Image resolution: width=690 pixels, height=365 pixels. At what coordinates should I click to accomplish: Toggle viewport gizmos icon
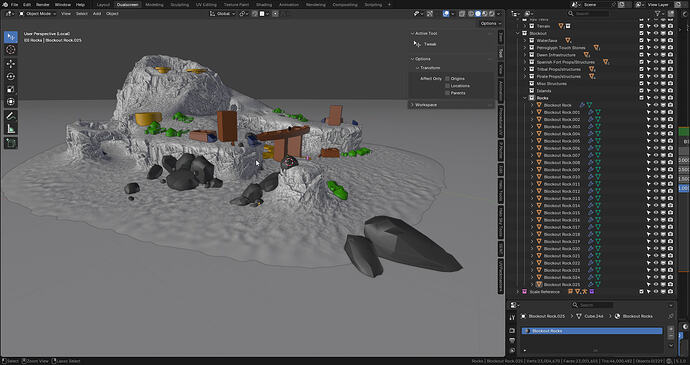point(430,14)
